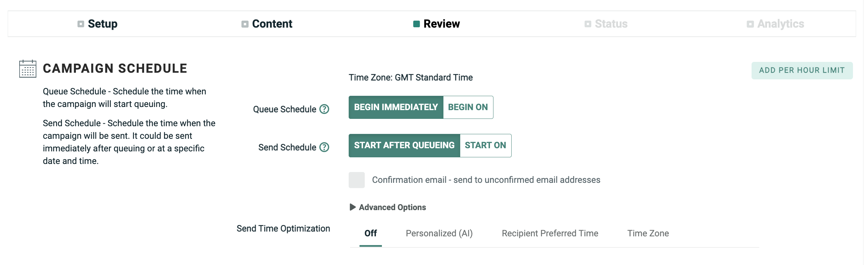Click the Campaign Schedule calendar icon
This screenshot has width=868, height=265.
point(28,69)
